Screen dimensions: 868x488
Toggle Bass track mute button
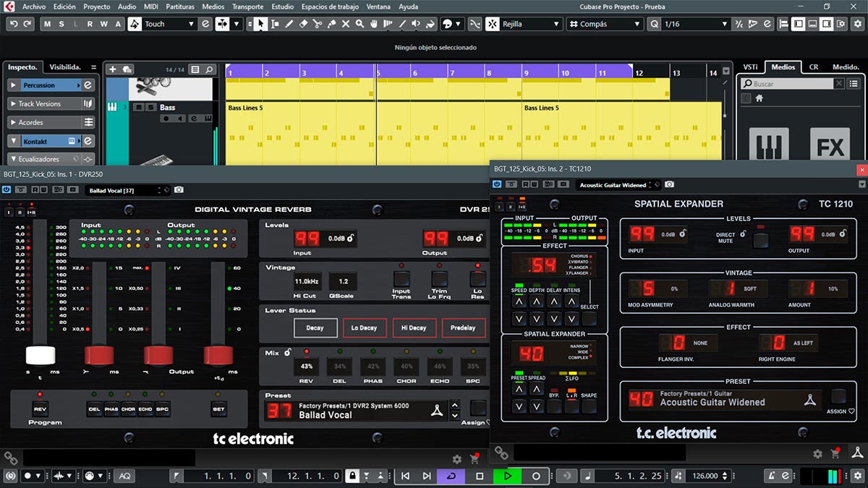(x=137, y=107)
